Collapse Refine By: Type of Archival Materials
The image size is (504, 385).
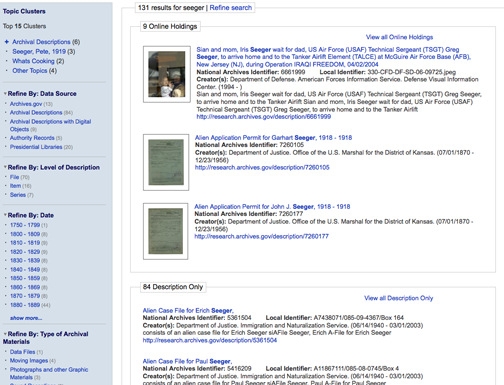[5, 334]
